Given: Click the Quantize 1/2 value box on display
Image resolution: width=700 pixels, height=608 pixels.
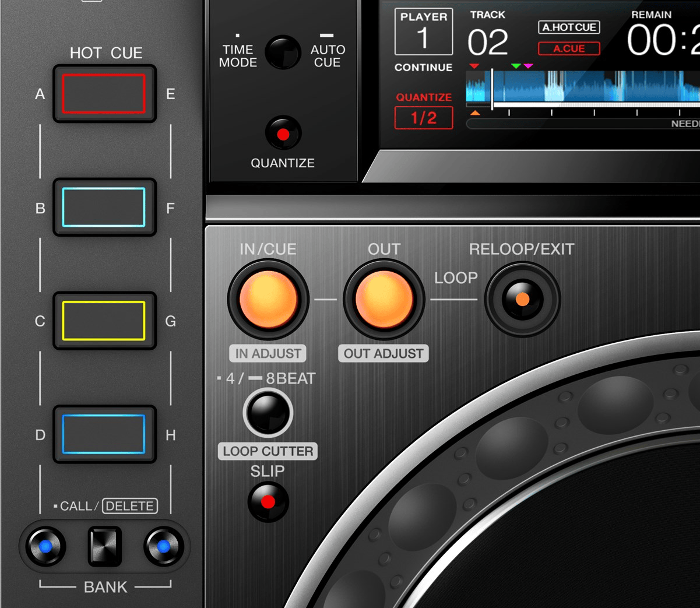Looking at the screenshot, I should (x=424, y=118).
